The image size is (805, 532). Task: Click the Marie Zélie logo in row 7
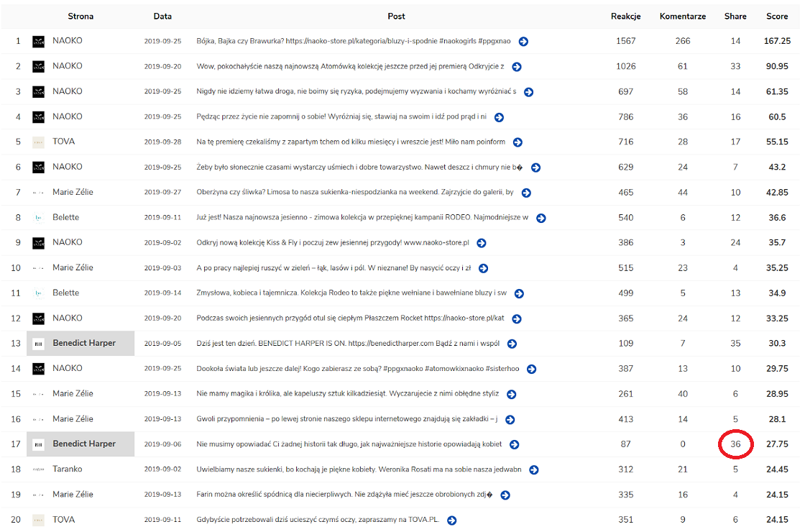pos(39,193)
